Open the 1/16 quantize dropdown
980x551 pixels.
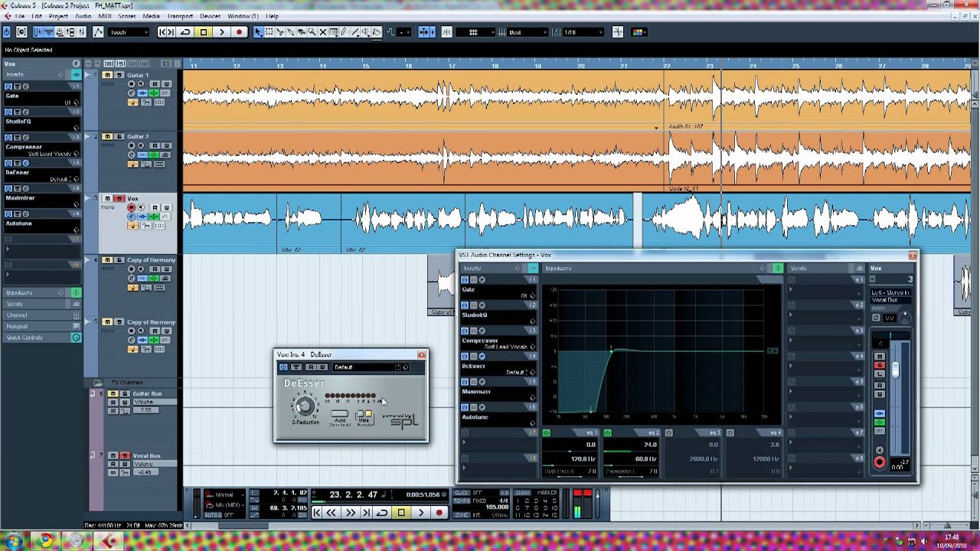(x=583, y=32)
